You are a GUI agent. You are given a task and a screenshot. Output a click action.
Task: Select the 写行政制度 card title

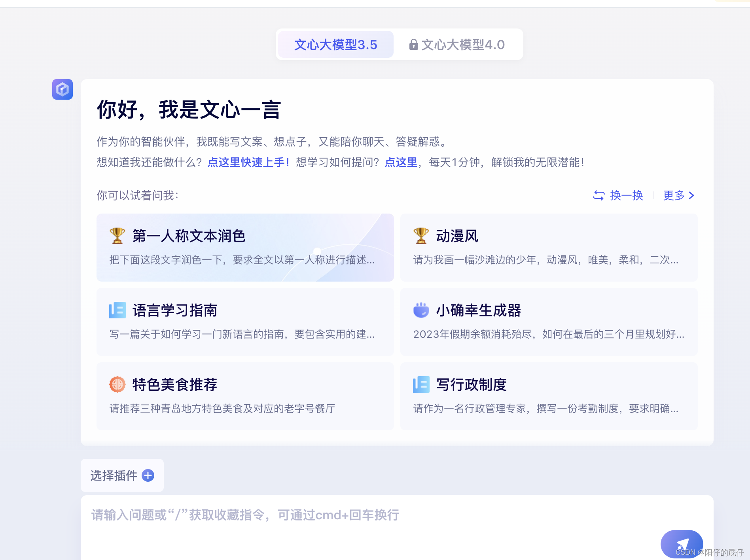click(472, 384)
